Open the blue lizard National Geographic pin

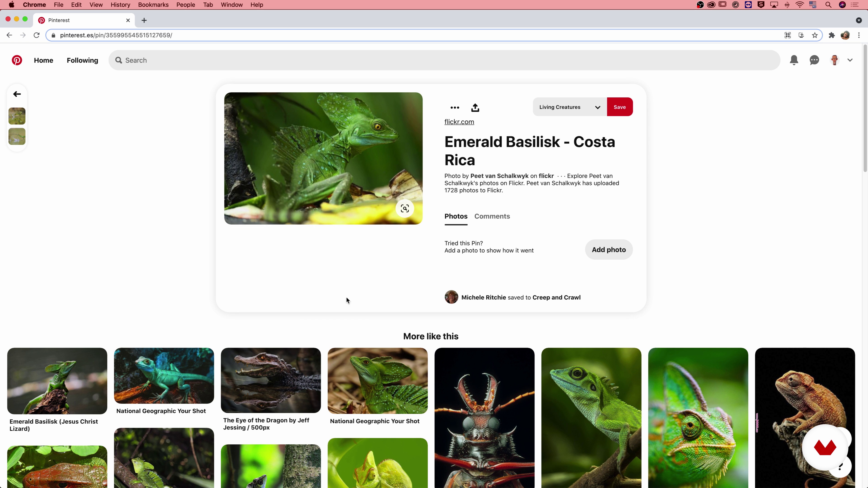point(164,375)
